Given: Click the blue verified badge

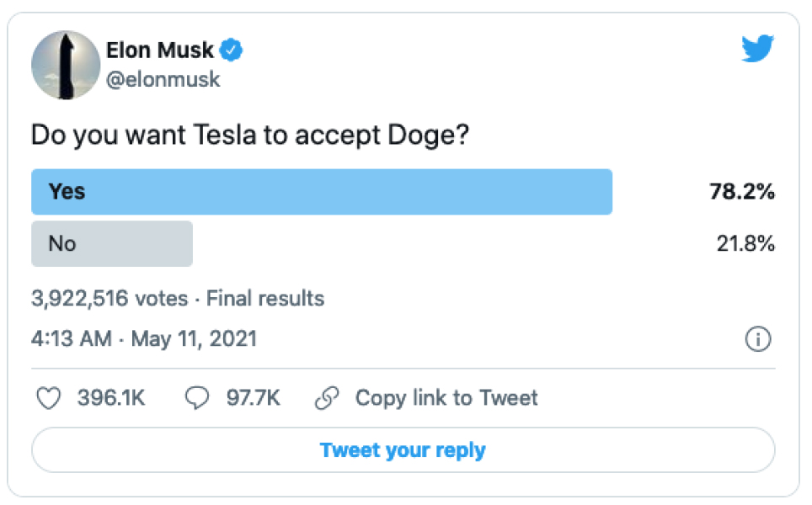Looking at the screenshot, I should (x=232, y=50).
